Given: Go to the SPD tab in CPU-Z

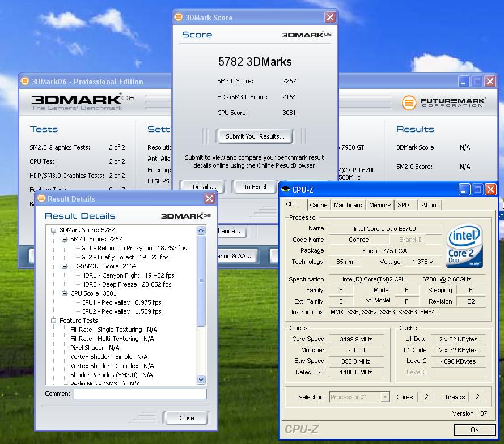Looking at the screenshot, I should click(x=404, y=205).
